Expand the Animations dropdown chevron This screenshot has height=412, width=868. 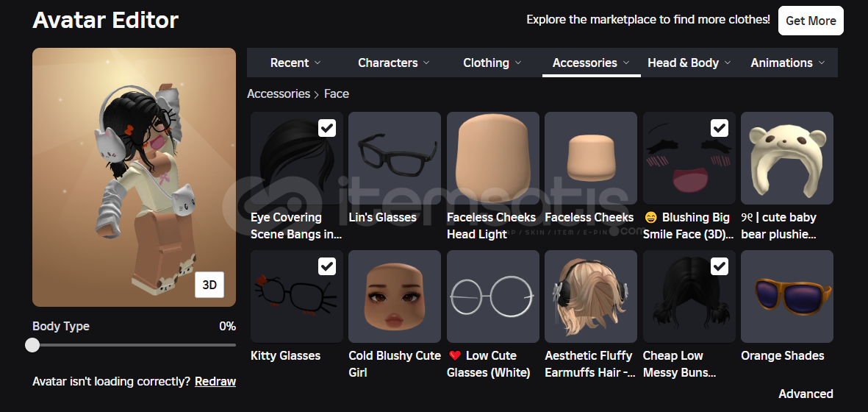822,63
